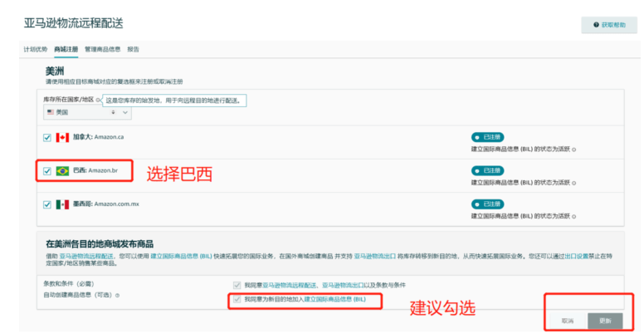Open the 管理商品信息 tab
This screenshot has height=334, width=644.
tap(103, 49)
